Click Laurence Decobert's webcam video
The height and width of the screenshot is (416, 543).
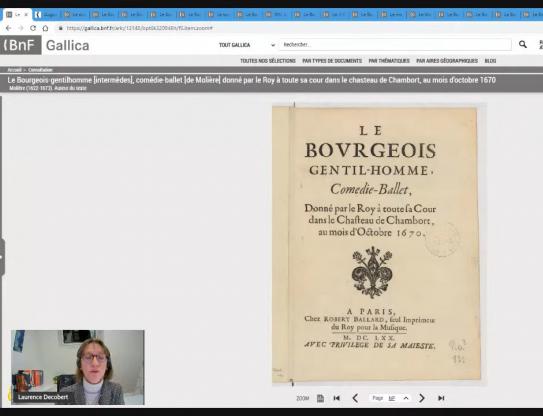pyautogui.click(x=78, y=367)
